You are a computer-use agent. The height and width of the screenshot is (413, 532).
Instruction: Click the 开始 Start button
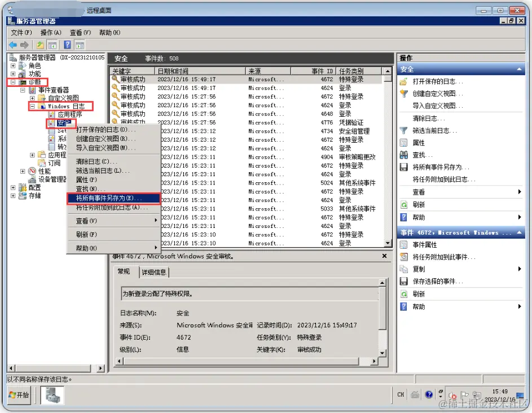point(19,395)
